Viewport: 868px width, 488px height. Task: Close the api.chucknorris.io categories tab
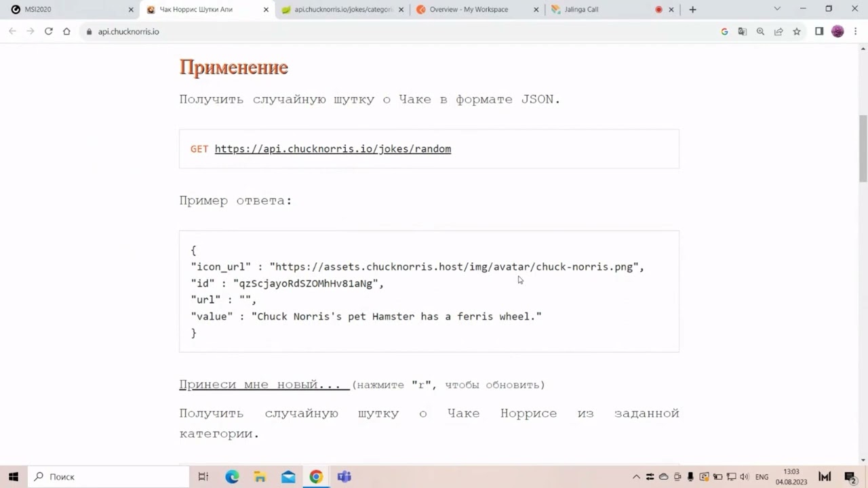tap(401, 9)
